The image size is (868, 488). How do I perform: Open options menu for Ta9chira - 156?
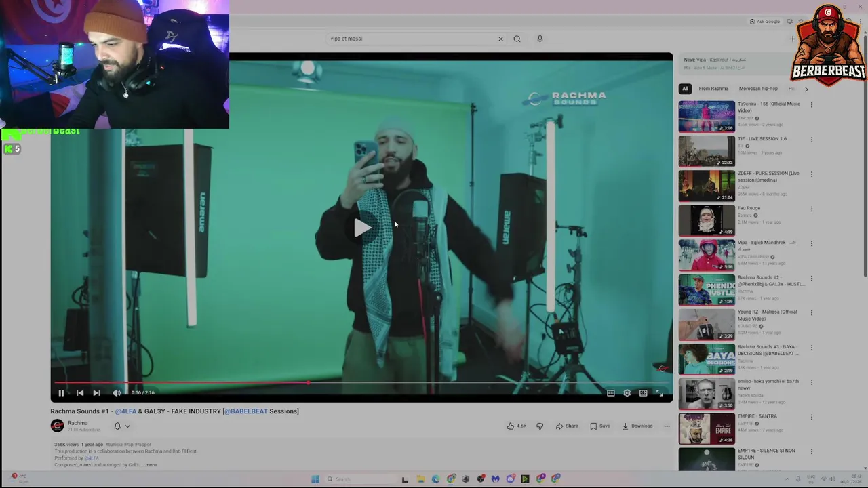tap(811, 105)
